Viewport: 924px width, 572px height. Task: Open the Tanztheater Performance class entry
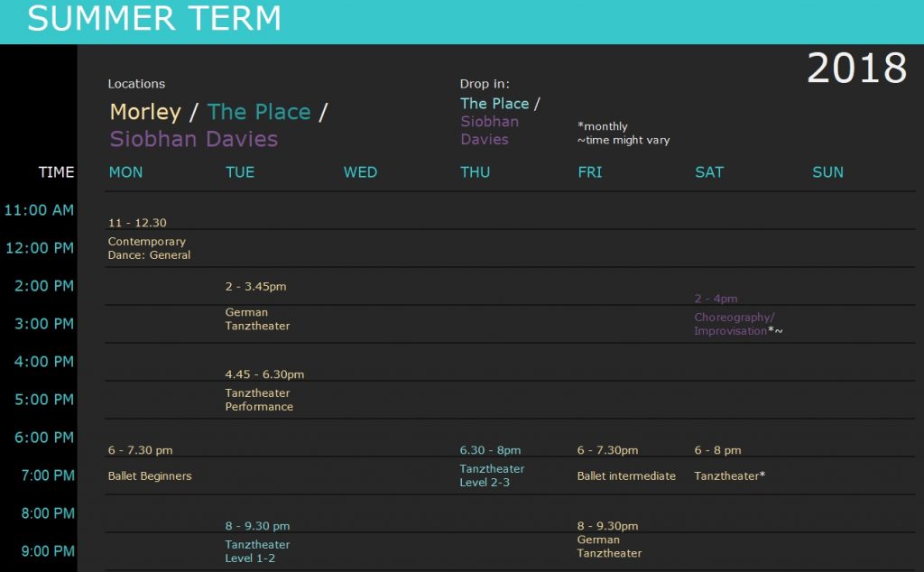pos(259,400)
